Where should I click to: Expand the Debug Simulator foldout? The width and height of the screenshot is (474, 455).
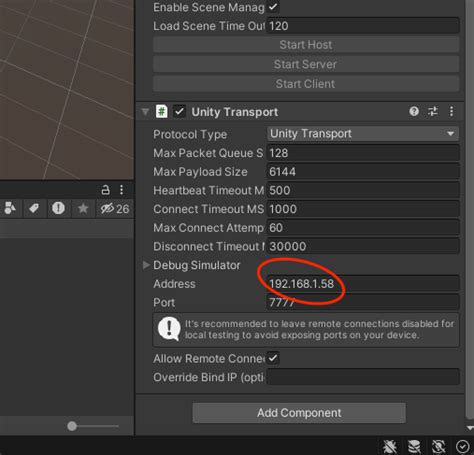[146, 265]
